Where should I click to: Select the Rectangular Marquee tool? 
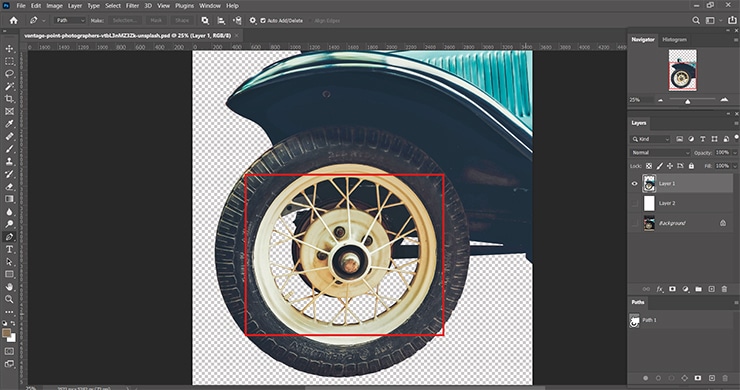point(9,61)
